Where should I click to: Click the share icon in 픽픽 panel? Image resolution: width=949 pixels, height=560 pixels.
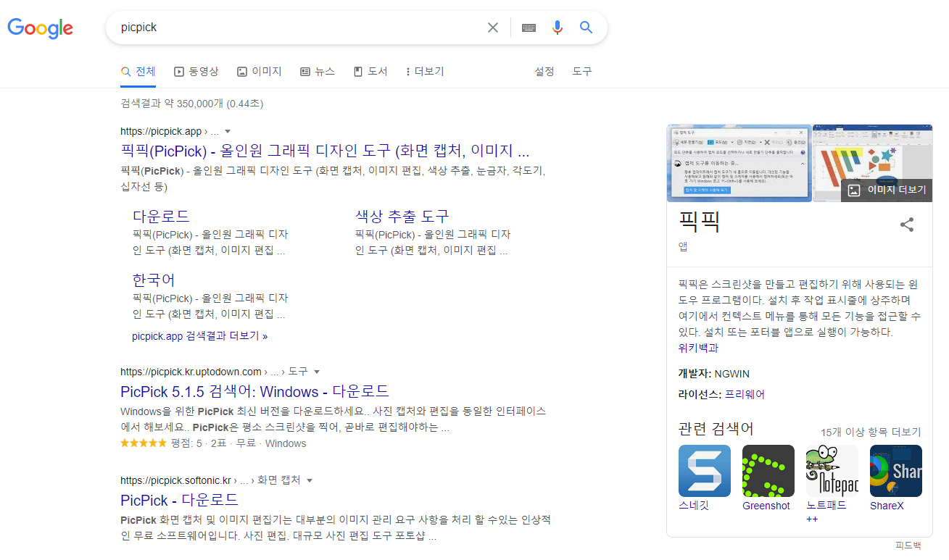(907, 224)
